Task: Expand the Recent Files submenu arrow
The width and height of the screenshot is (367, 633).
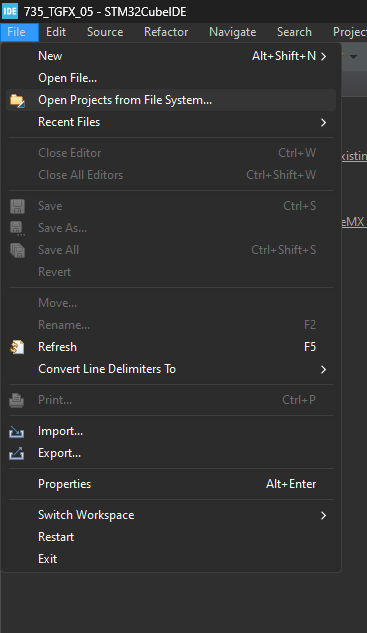Action: [x=323, y=122]
